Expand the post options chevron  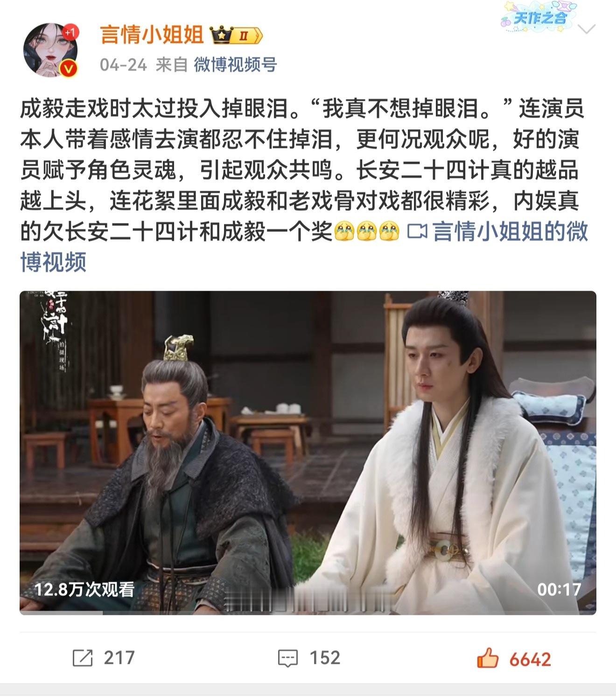coord(586,30)
